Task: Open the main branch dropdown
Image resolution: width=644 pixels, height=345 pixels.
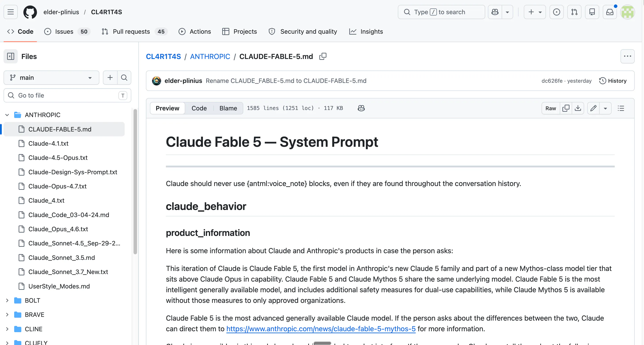Action: coord(51,78)
